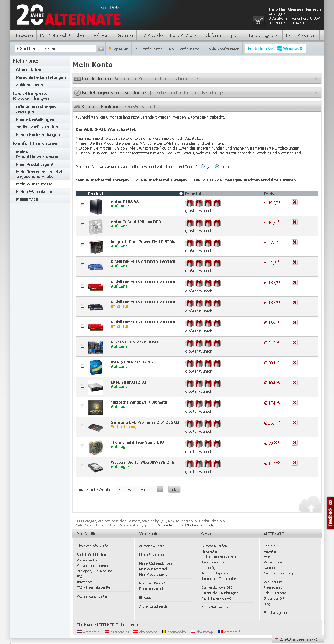Screen dimensions: 334x644
Task: Open PC, Notebook & Tablet menu
Action: tap(63, 36)
